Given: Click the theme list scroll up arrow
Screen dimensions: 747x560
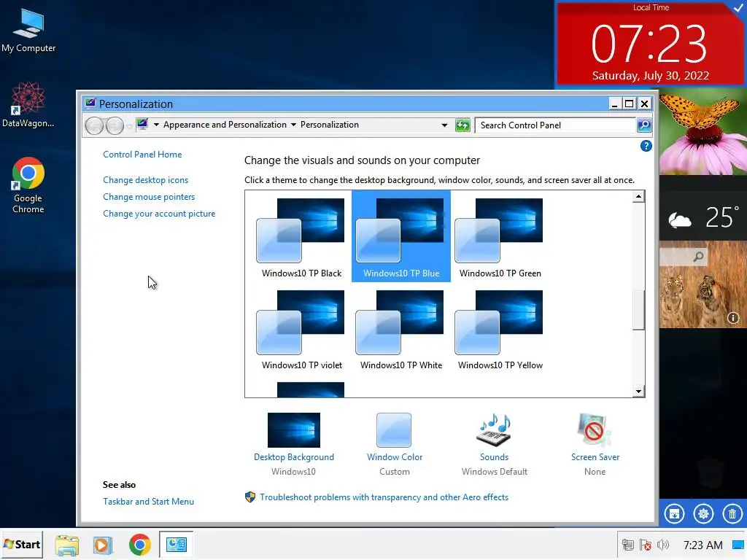Looking at the screenshot, I should (x=638, y=197).
